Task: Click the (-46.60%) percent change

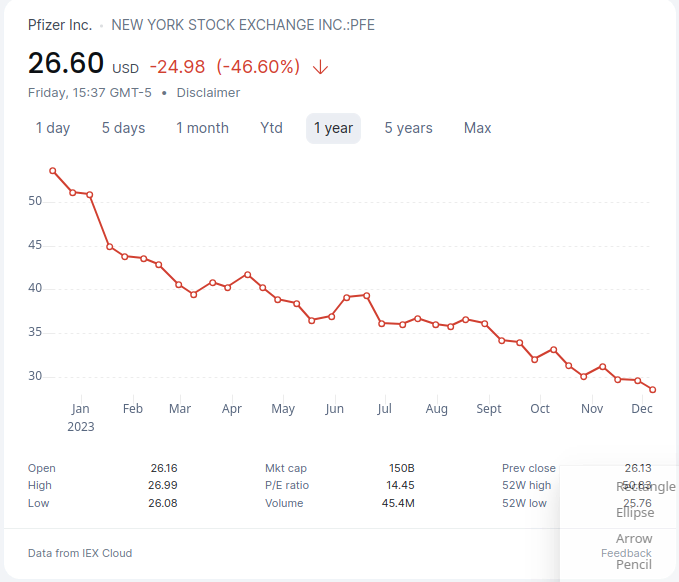Action: point(258,67)
